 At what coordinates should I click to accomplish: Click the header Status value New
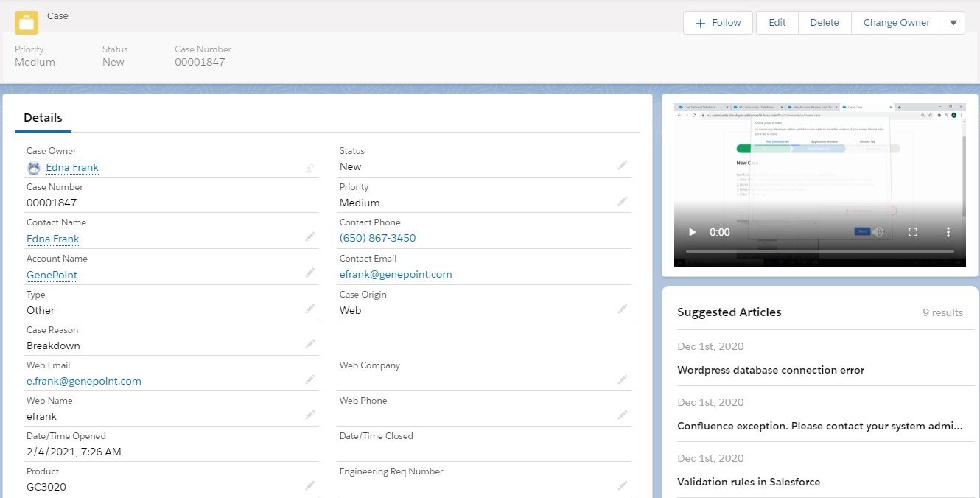coord(113,62)
